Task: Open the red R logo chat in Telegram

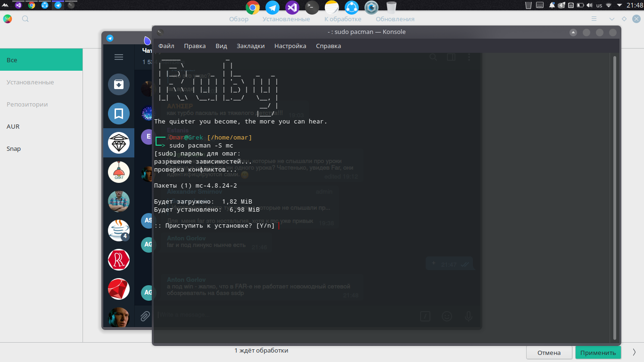Action: point(119,260)
